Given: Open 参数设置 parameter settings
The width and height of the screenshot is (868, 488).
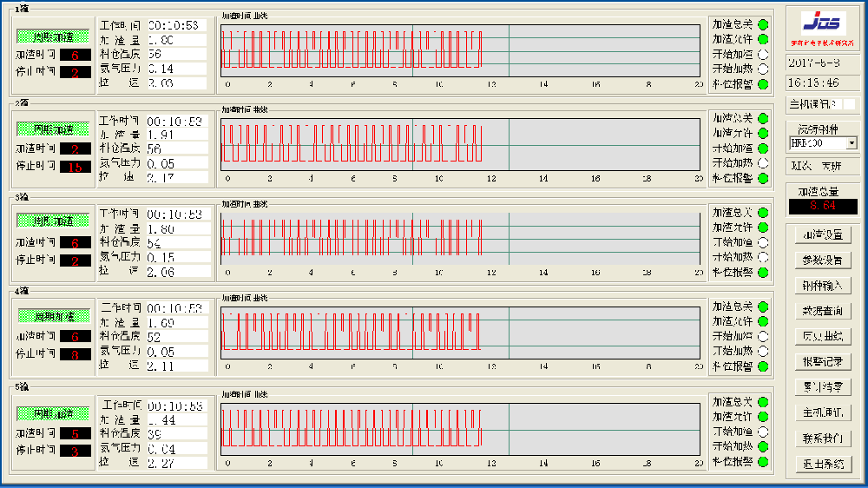Looking at the screenshot, I should coord(823,260).
